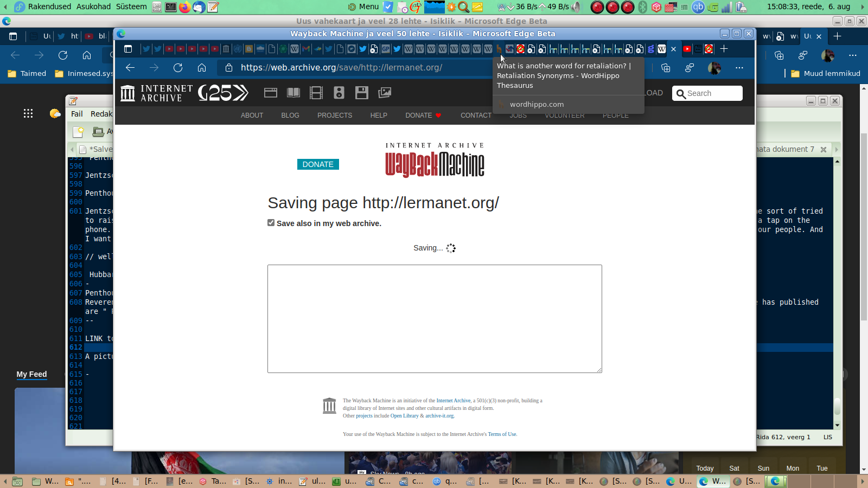Reload the Wayback Machine page
This screenshot has height=488, width=868.
coord(178,68)
